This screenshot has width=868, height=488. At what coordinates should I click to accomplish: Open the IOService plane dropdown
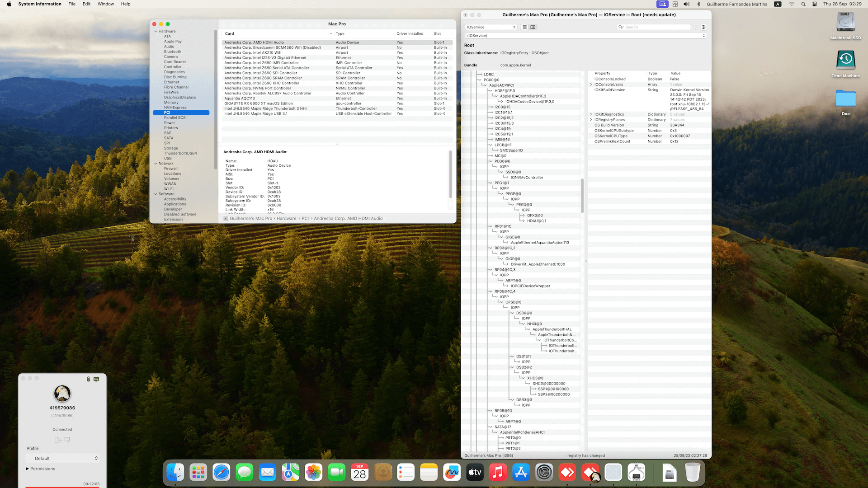(x=491, y=27)
